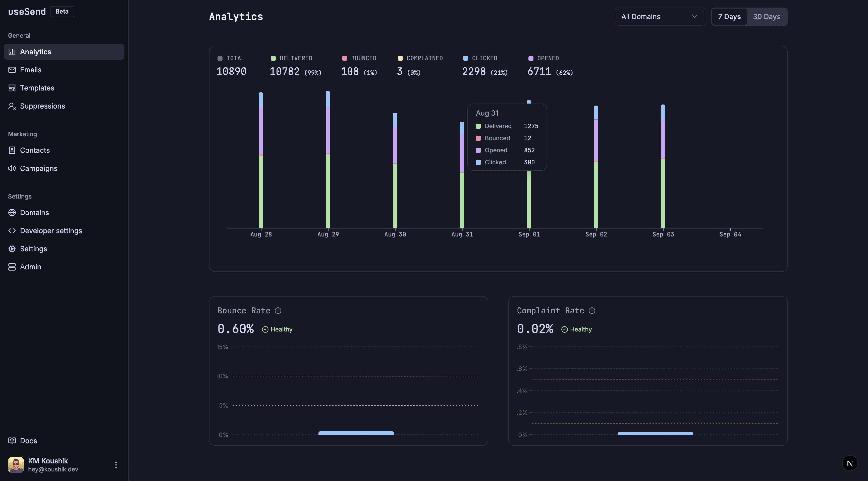Expand the All Domains dropdown
The height and width of the screenshot is (481, 868).
660,17
